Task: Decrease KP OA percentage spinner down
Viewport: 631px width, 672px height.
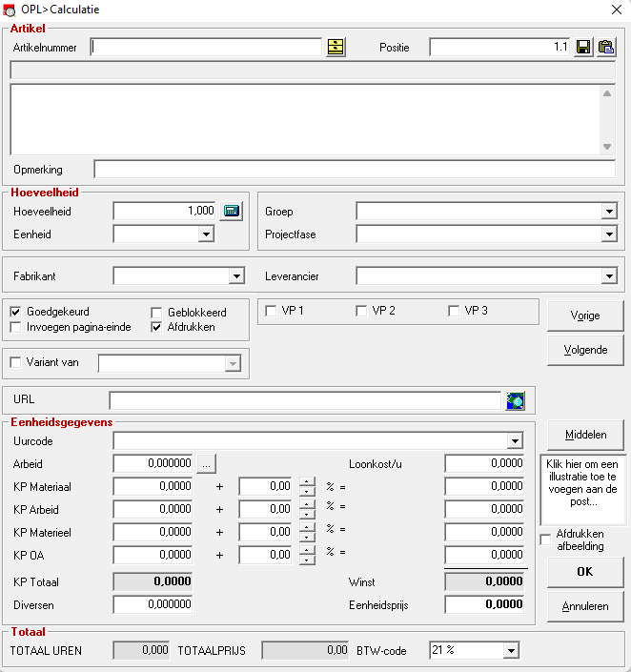Action: coord(307,560)
